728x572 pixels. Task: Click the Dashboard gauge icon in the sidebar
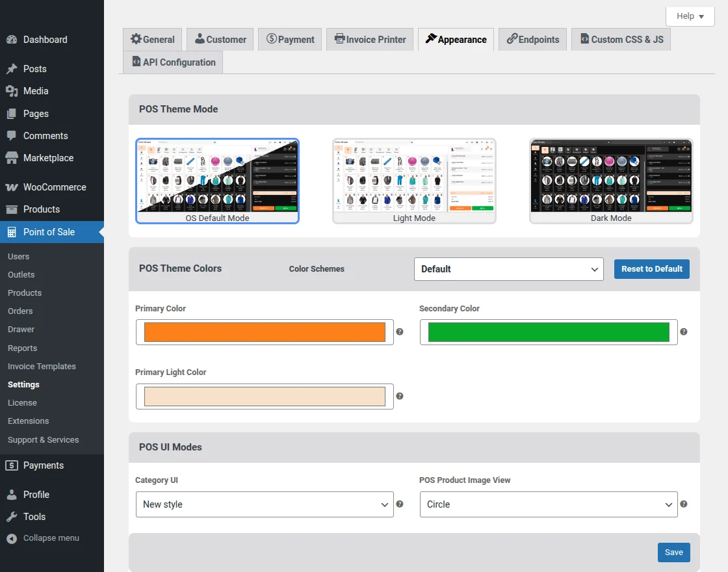pyautogui.click(x=12, y=40)
